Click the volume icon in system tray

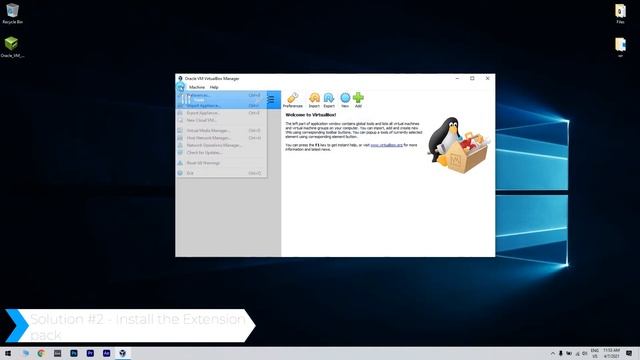pyautogui.click(x=584, y=353)
